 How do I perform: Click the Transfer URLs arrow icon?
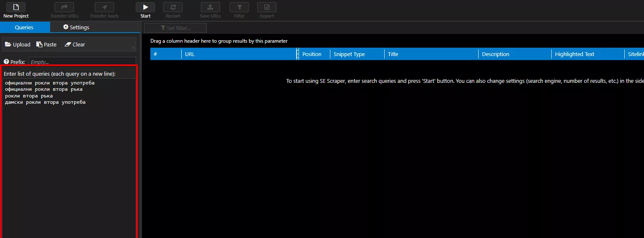click(x=64, y=7)
